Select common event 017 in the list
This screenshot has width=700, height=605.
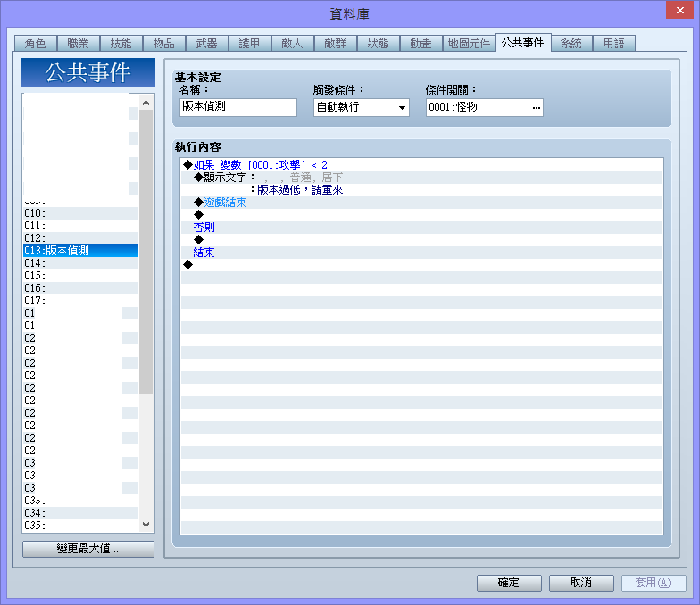[x=80, y=300]
